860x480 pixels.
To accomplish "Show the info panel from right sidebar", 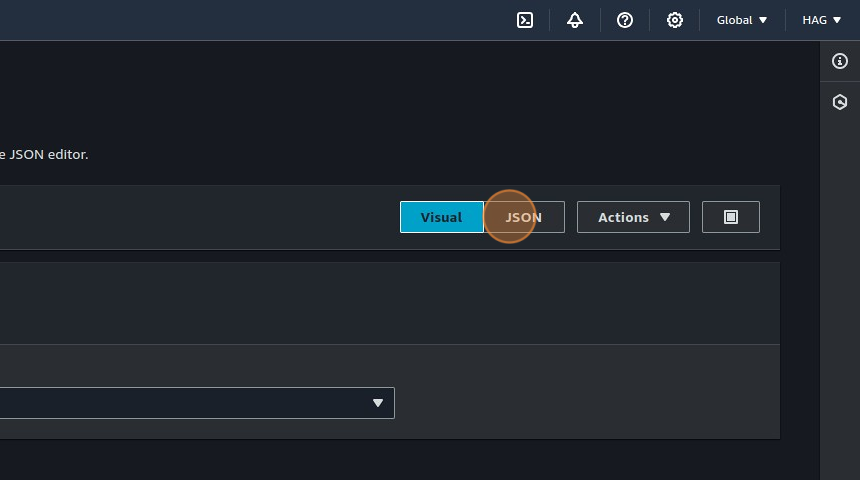I will click(x=840, y=61).
